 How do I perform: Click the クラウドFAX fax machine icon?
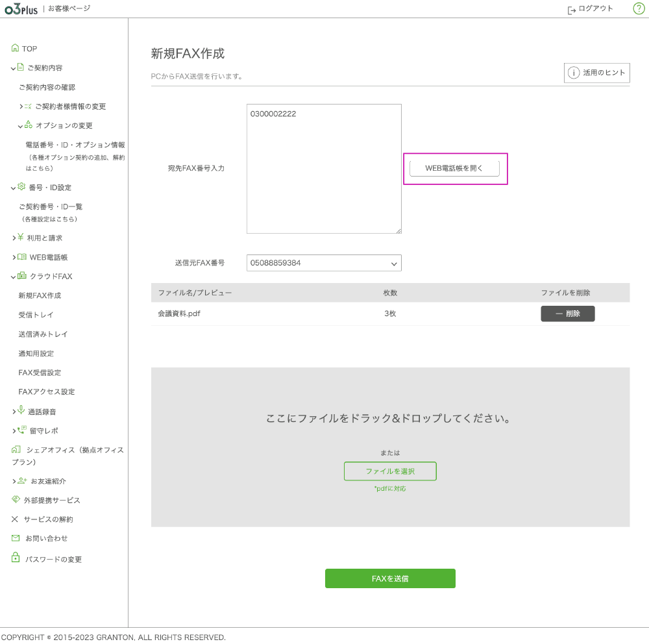(x=22, y=275)
